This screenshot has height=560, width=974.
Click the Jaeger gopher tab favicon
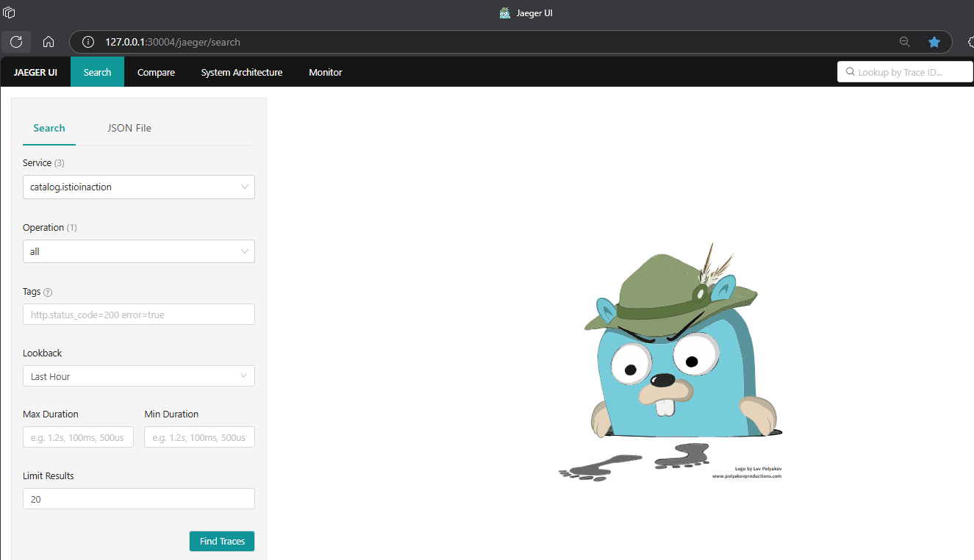click(504, 12)
